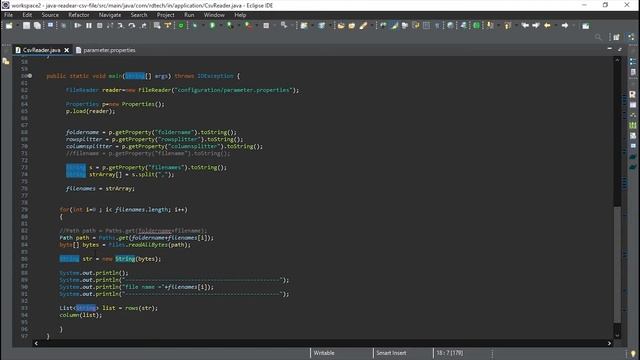Minimize the editor area

[610, 49]
